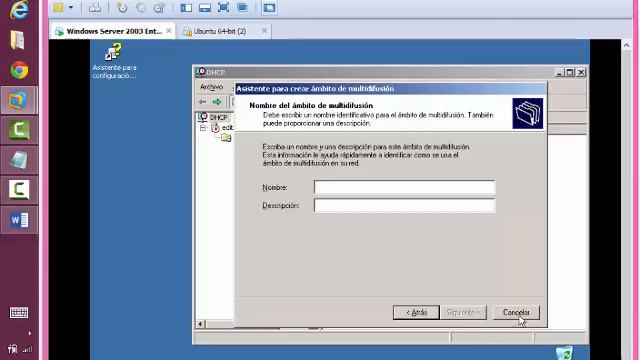
Task: Open the VMware library yellow toolbar icon
Action: (x=58, y=7)
